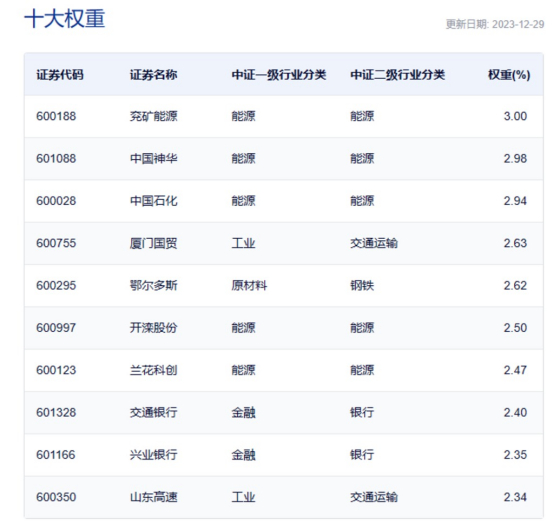Click first-level 能源 in the 兖矿能源 row

pyautogui.click(x=243, y=116)
